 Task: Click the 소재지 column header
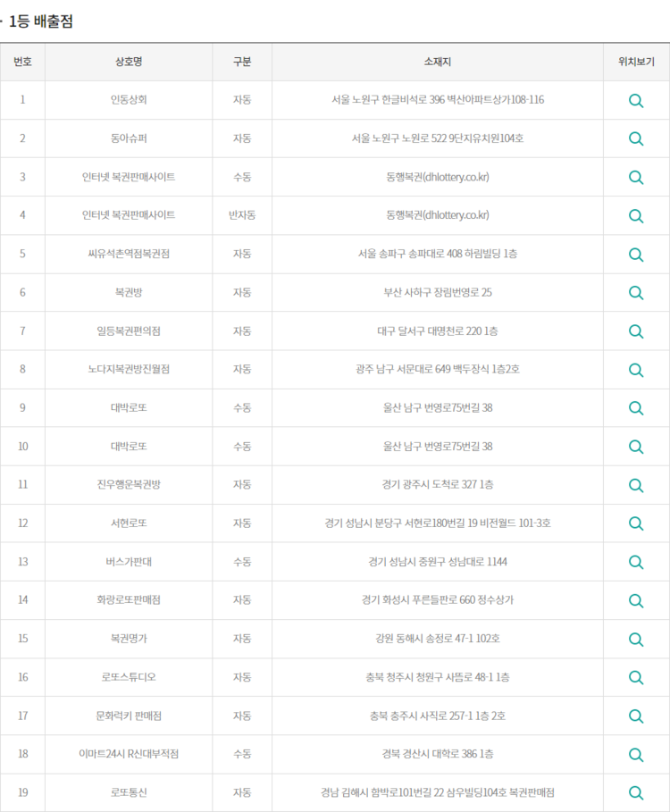click(x=438, y=62)
